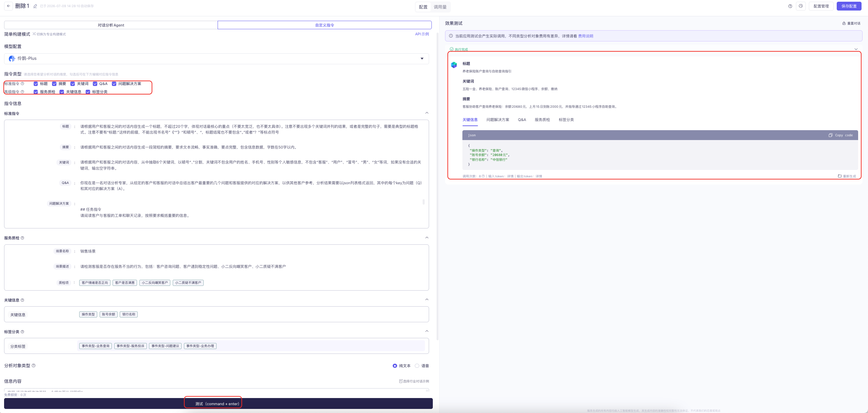Switch to the 配置 tab
This screenshot has height=413, width=868.
[423, 7]
